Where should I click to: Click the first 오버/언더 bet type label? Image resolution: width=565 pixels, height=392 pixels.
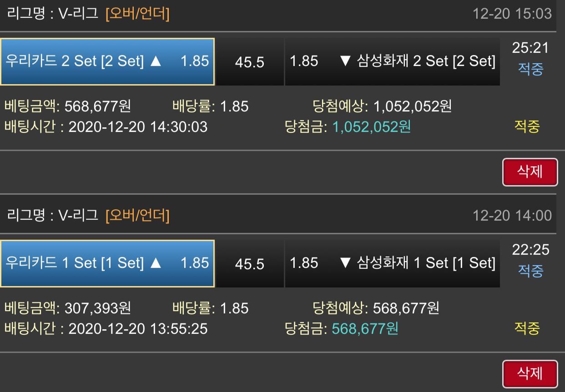(x=137, y=14)
